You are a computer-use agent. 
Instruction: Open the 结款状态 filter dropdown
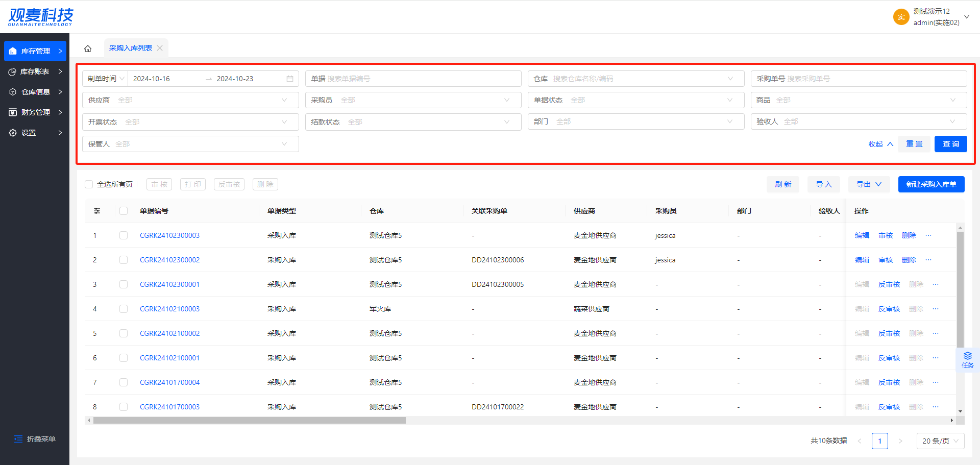pyautogui.click(x=413, y=122)
